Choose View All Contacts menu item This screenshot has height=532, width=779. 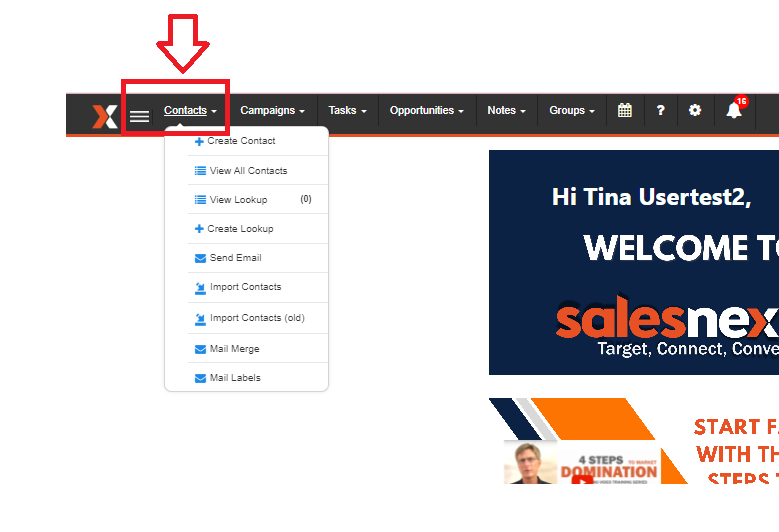coord(247,171)
